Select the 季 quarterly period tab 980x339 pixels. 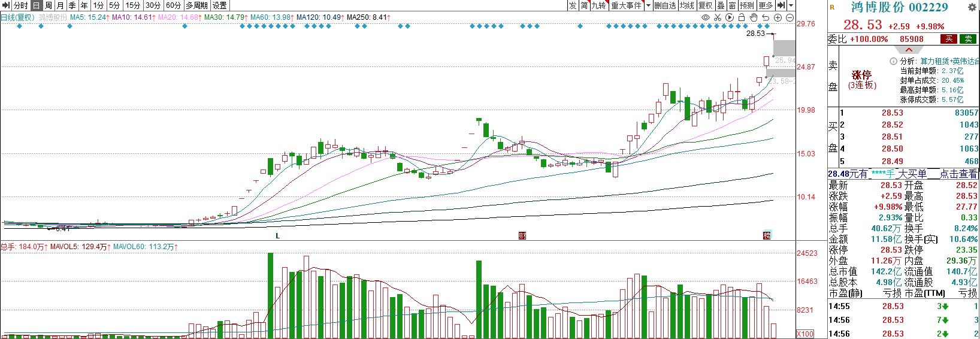(72, 5)
